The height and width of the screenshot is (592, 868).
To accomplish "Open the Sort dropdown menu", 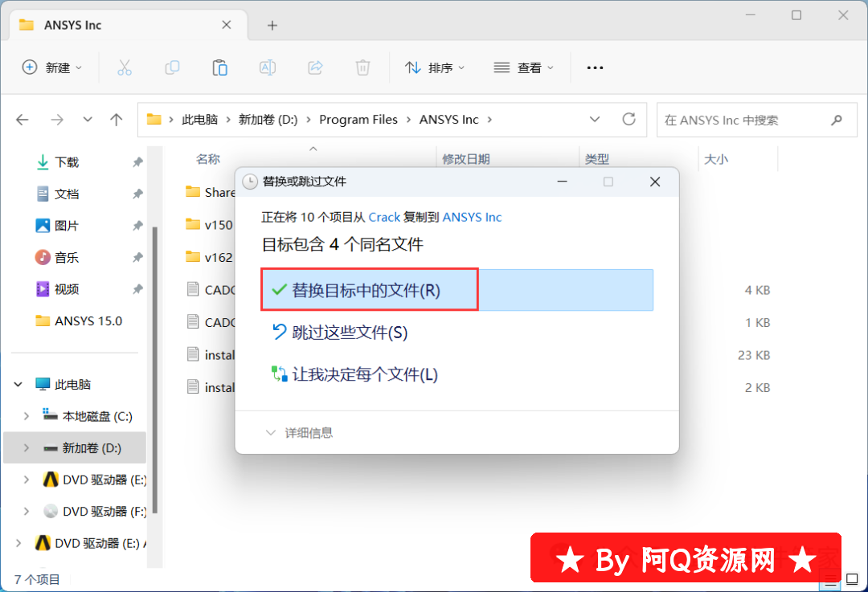I will point(435,67).
